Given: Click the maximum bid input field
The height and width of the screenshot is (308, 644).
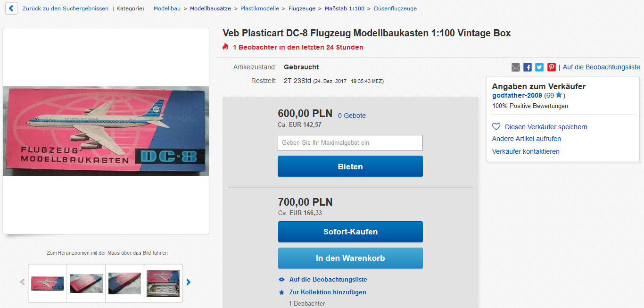Looking at the screenshot, I should [x=350, y=142].
